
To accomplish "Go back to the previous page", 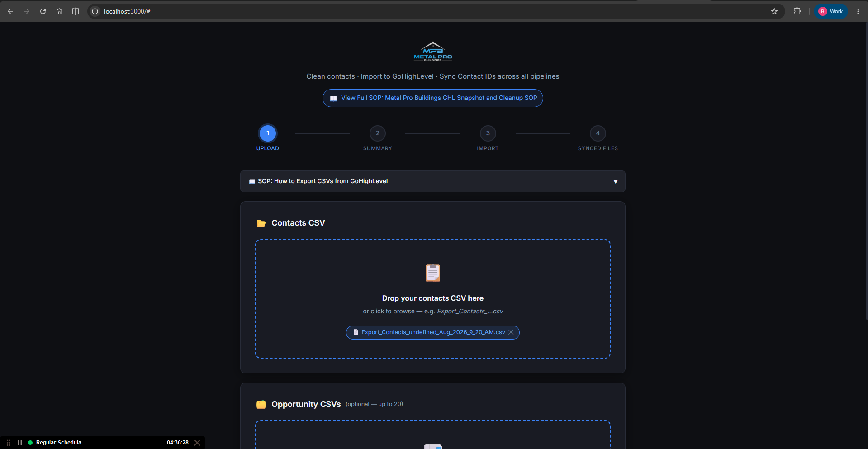I will pos(10,11).
